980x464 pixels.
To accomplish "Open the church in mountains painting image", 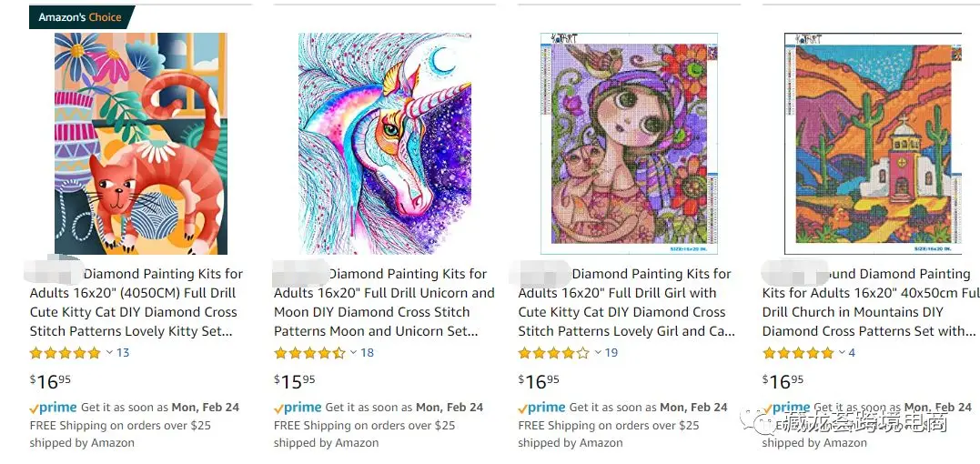I will click(873, 144).
